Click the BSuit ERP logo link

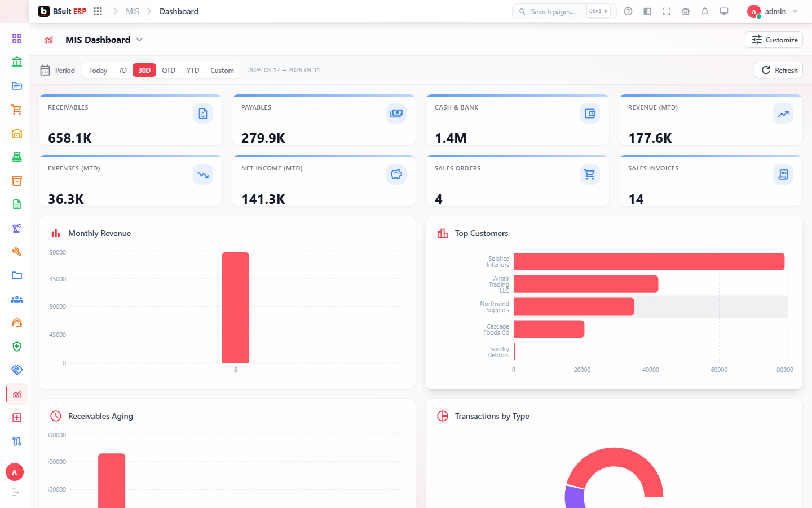tap(63, 11)
